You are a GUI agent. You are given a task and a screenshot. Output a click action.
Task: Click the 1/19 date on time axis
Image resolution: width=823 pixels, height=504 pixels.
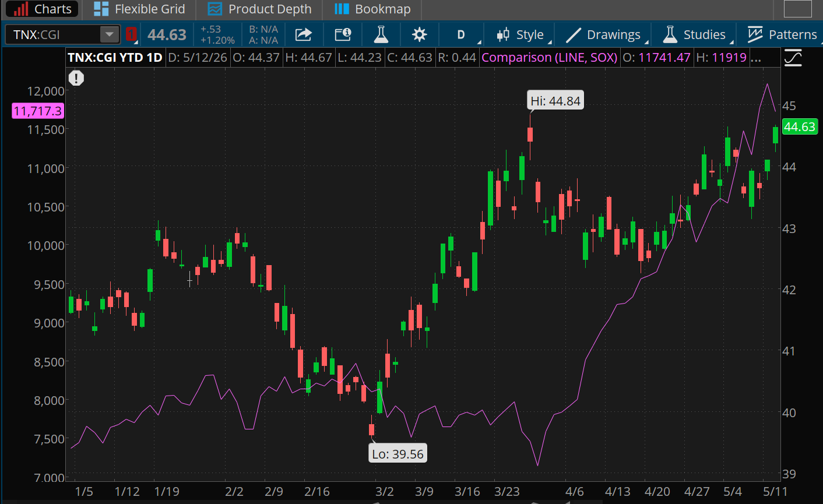167,491
